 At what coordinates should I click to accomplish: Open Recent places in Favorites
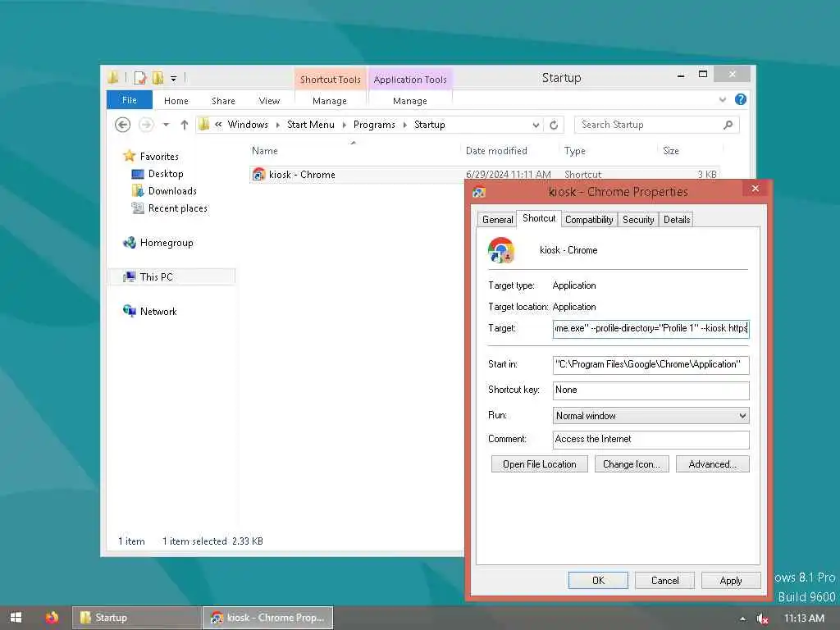click(x=177, y=208)
